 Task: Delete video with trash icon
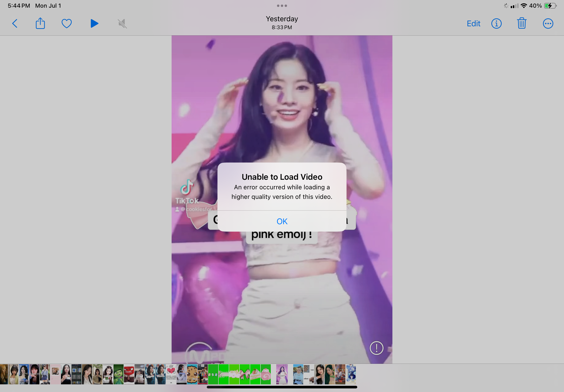pos(521,24)
